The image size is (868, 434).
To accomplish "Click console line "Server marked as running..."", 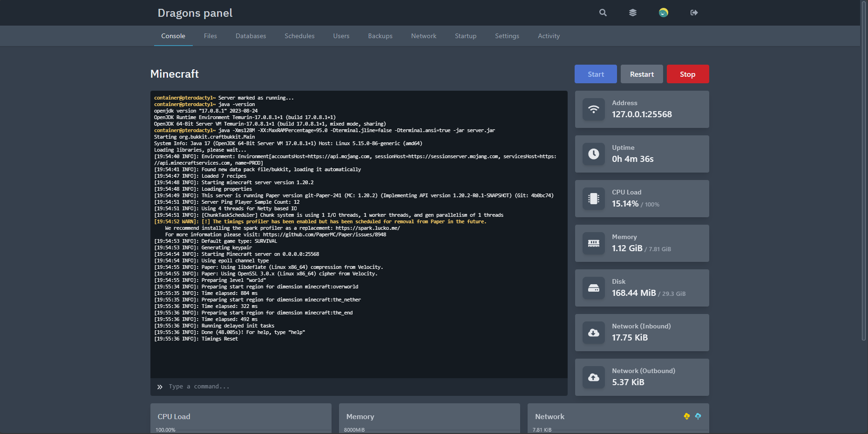I will click(224, 98).
